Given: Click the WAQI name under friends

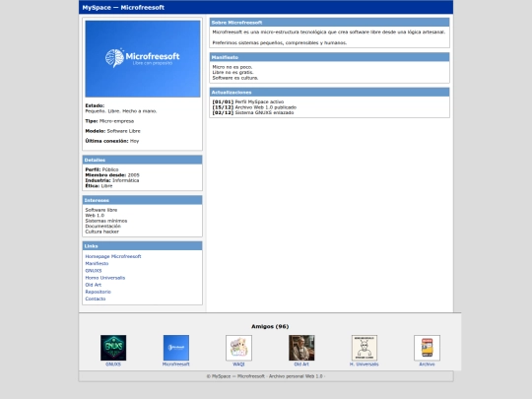Looking at the screenshot, I should [238, 365].
